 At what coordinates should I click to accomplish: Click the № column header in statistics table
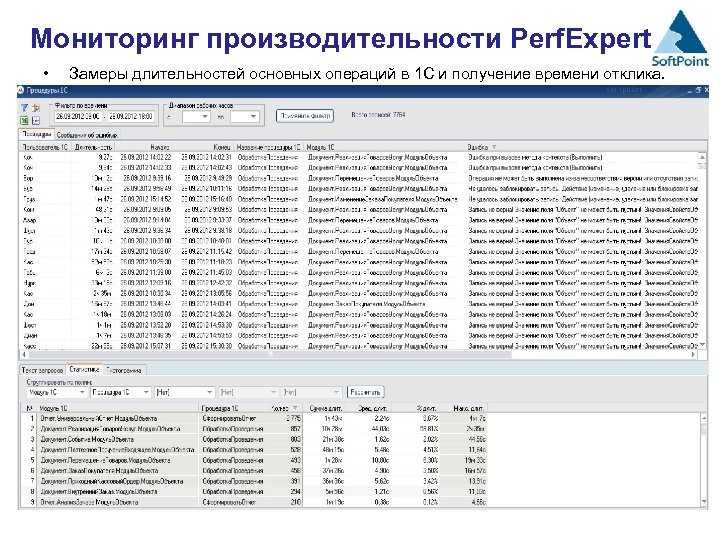pos(29,408)
